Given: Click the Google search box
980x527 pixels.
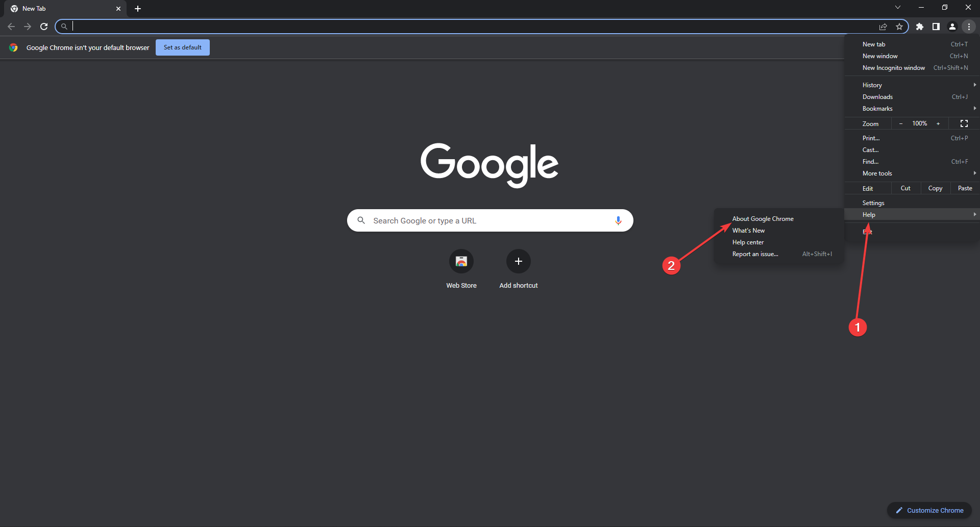Looking at the screenshot, I should click(490, 220).
